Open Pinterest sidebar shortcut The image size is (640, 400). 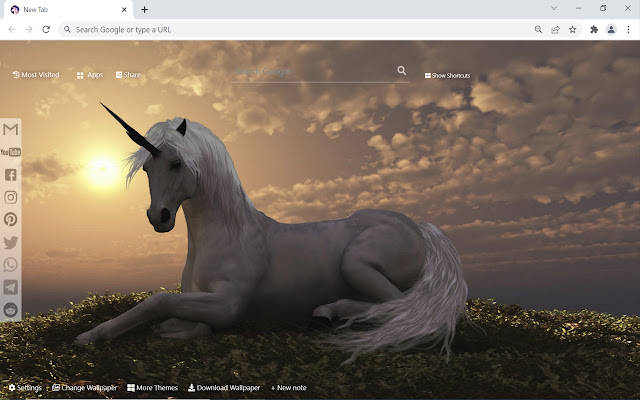[x=11, y=220]
